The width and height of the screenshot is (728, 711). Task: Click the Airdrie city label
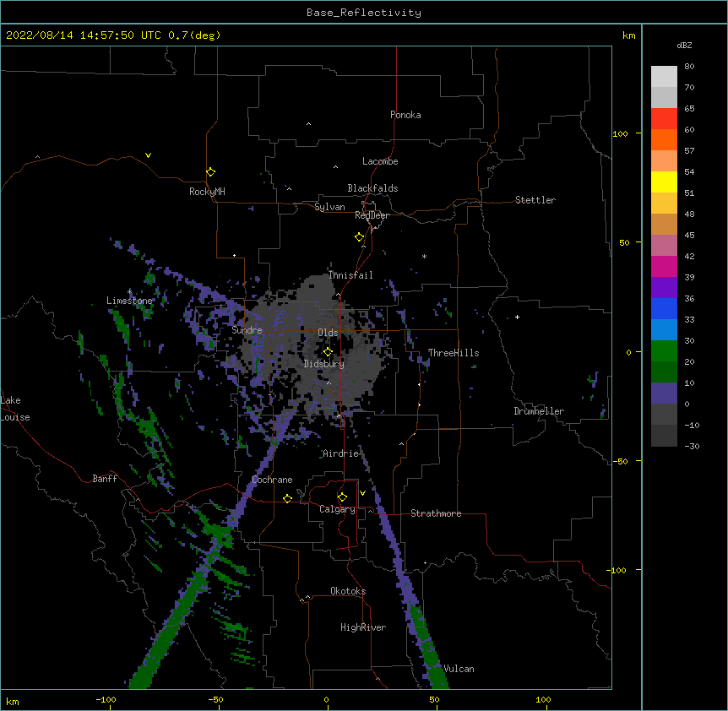(340, 453)
